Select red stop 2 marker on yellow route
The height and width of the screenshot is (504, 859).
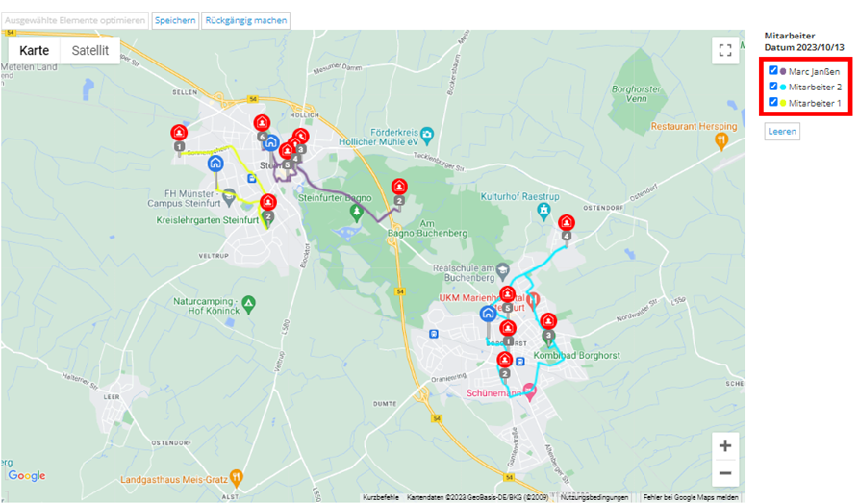[267, 202]
